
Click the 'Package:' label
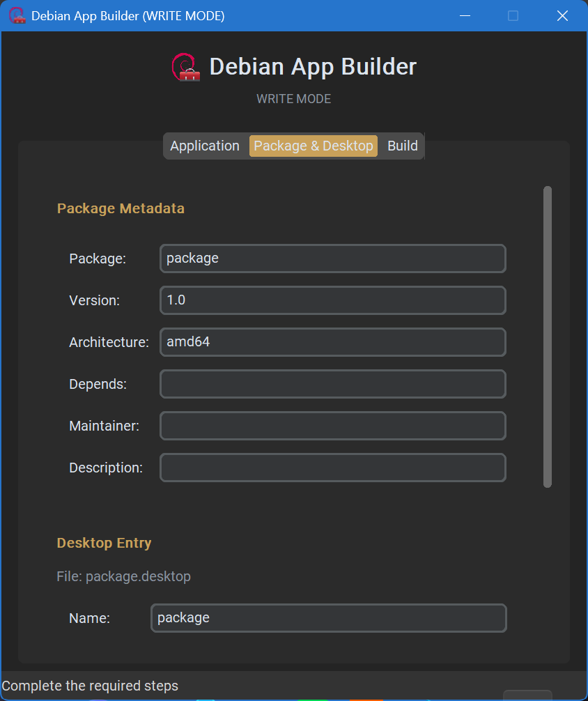[x=98, y=259]
